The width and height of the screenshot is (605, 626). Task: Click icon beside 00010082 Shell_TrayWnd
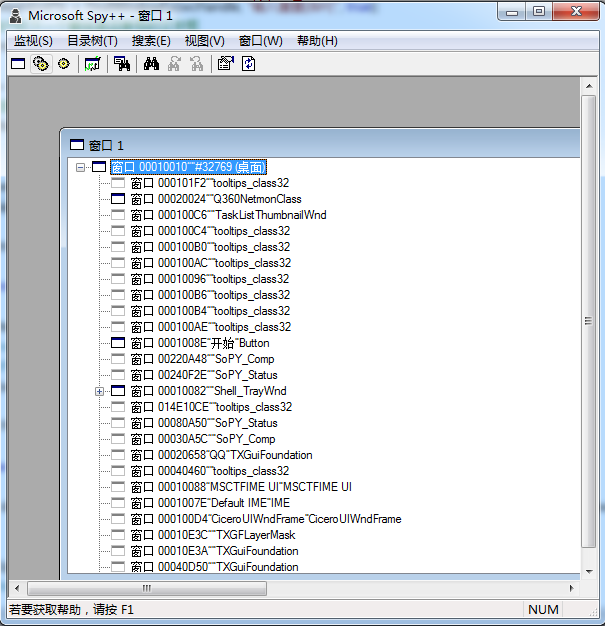click(118, 391)
